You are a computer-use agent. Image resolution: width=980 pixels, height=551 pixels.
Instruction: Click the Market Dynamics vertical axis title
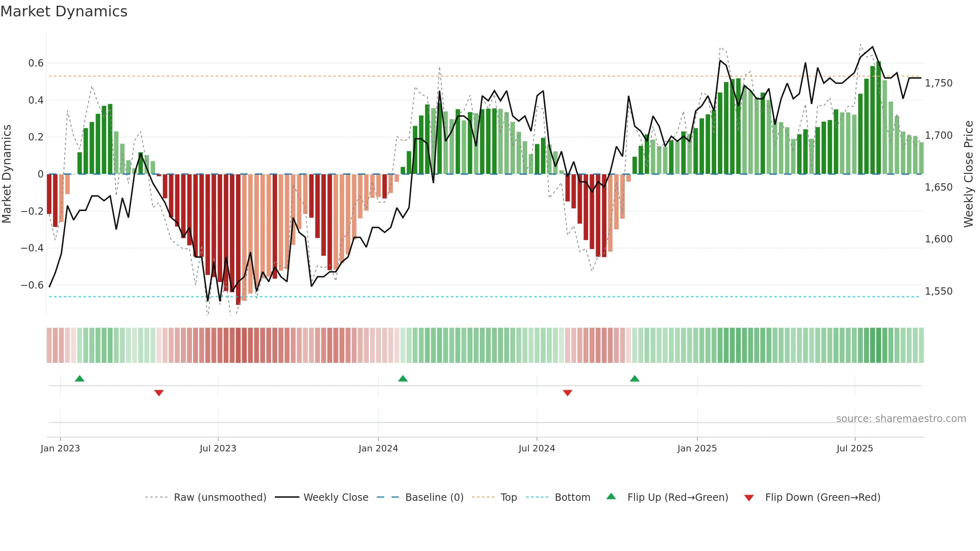7,174
